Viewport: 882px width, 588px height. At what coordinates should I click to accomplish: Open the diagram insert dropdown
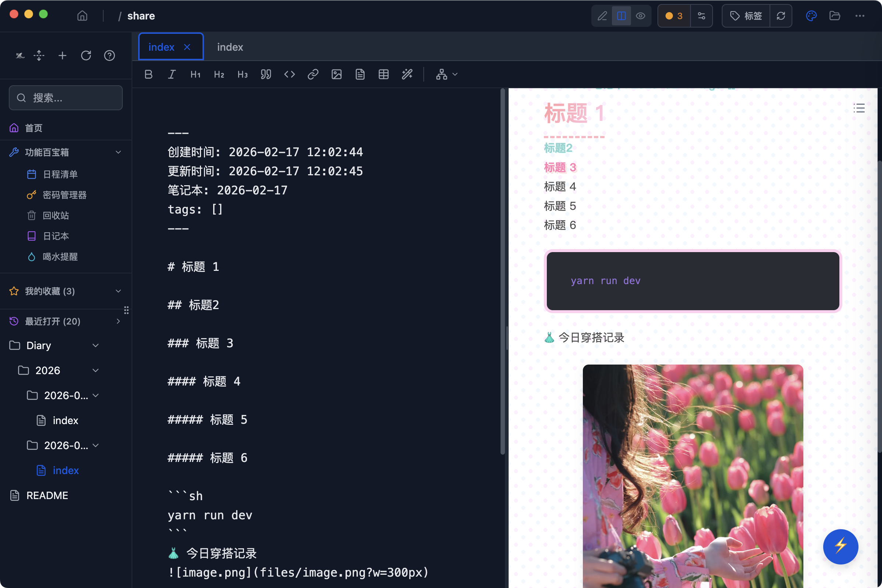click(x=446, y=74)
